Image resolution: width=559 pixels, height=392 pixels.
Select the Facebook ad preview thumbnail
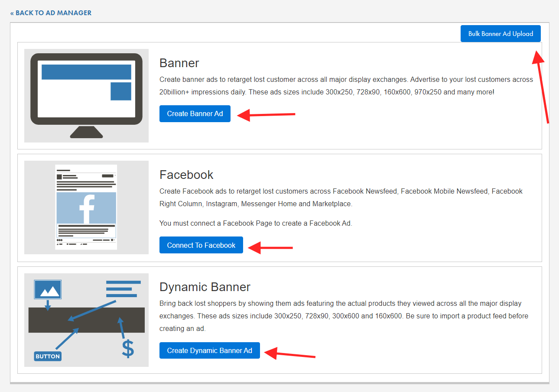[x=86, y=207]
